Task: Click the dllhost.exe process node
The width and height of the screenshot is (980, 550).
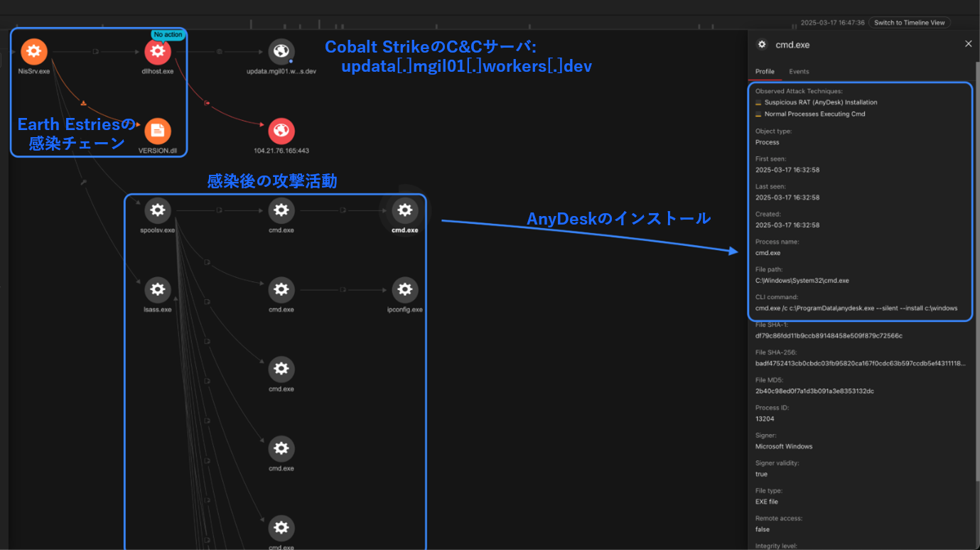Action: (158, 52)
